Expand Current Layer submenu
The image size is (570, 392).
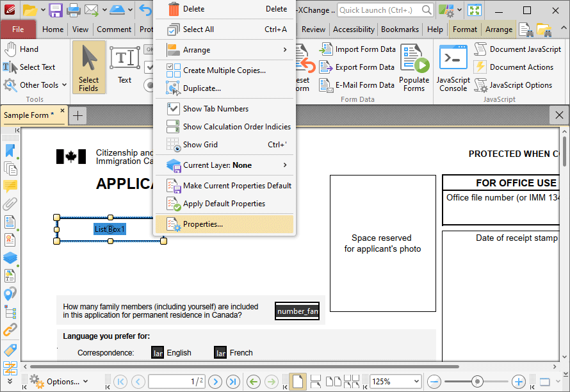click(224, 165)
